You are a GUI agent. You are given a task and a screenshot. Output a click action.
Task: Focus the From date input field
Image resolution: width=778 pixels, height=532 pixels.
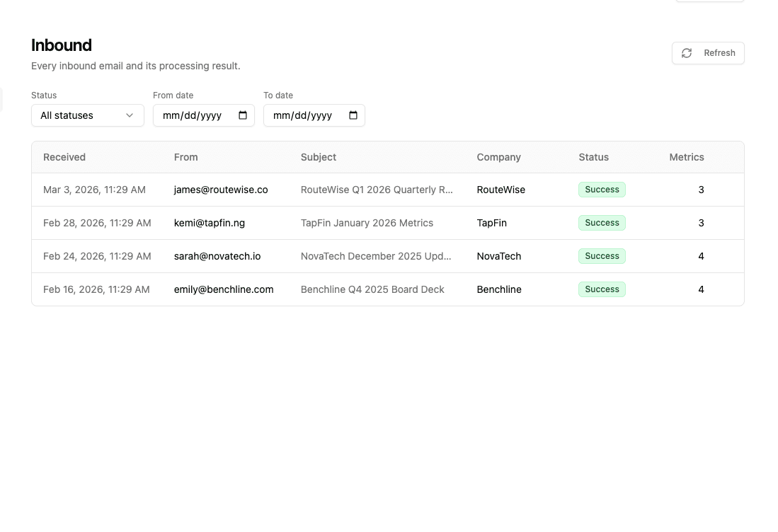pos(204,115)
